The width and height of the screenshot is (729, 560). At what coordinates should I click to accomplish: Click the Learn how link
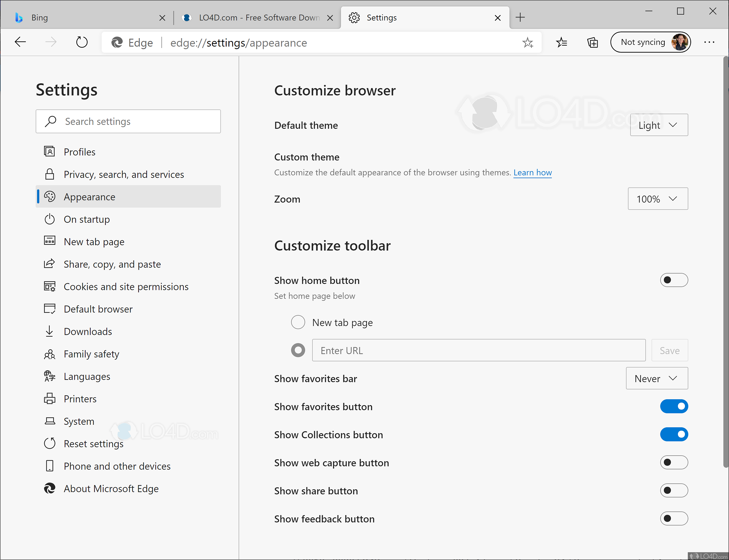point(532,172)
